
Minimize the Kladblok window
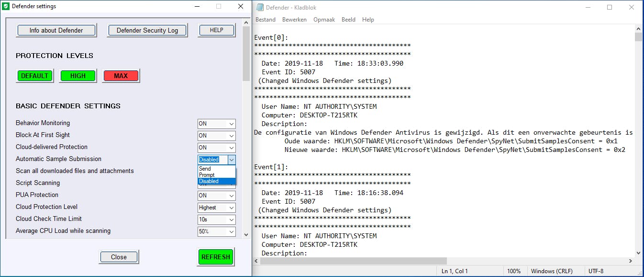(x=588, y=7)
